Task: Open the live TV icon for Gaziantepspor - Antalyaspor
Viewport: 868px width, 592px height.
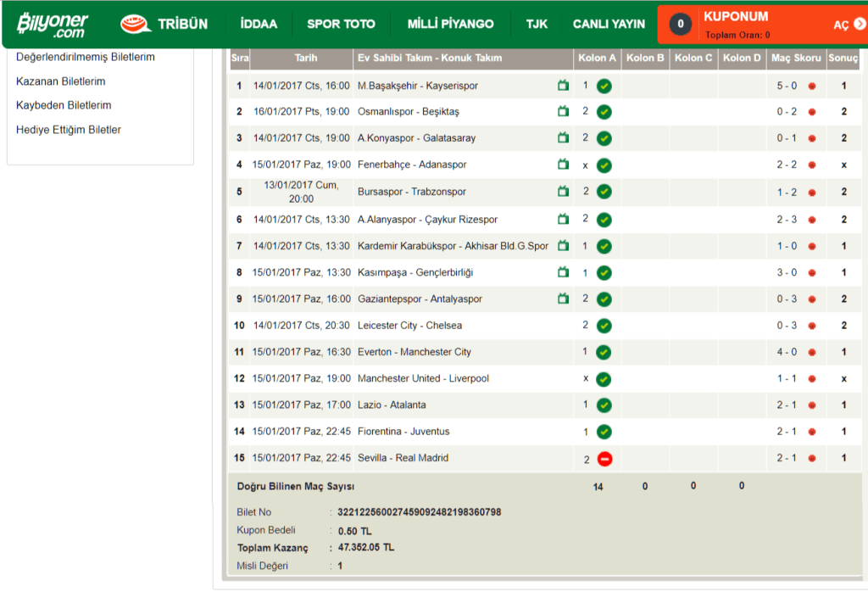Action: [563, 299]
